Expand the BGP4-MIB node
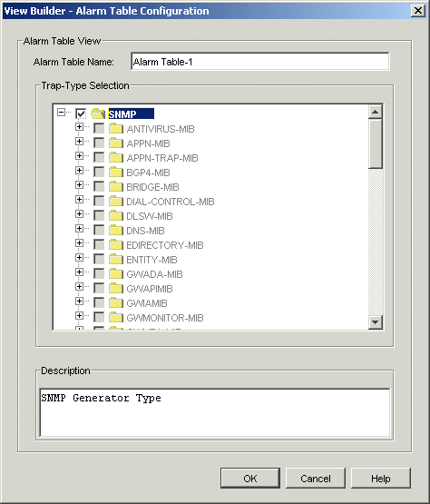Viewport: 430px width, 504px height. [x=79, y=171]
